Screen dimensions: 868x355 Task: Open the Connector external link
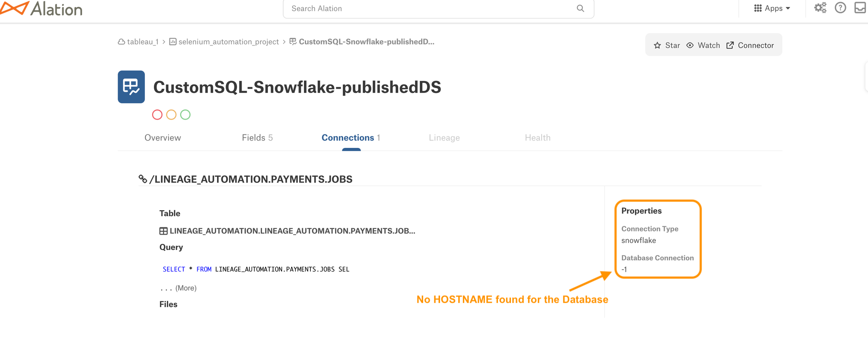750,45
